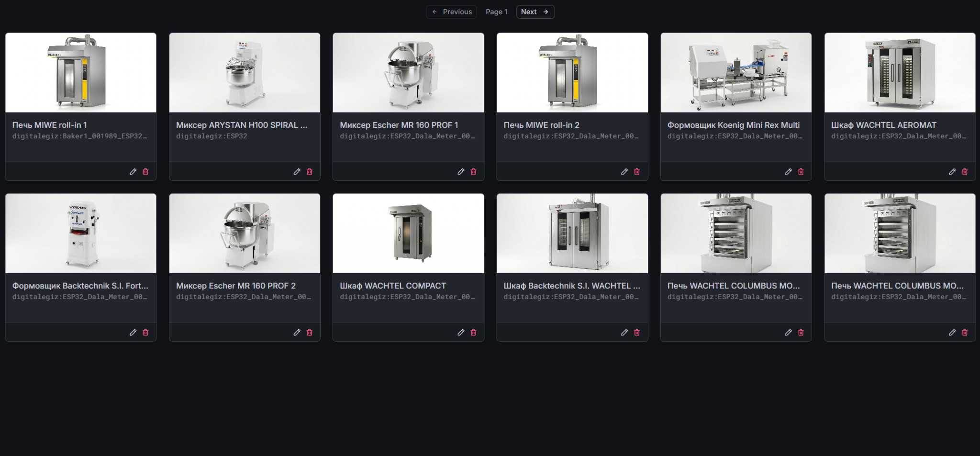Go to the Next page

535,12
